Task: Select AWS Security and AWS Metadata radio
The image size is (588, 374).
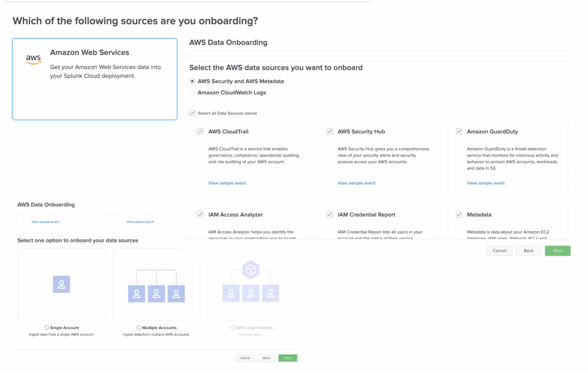Action: tap(193, 81)
